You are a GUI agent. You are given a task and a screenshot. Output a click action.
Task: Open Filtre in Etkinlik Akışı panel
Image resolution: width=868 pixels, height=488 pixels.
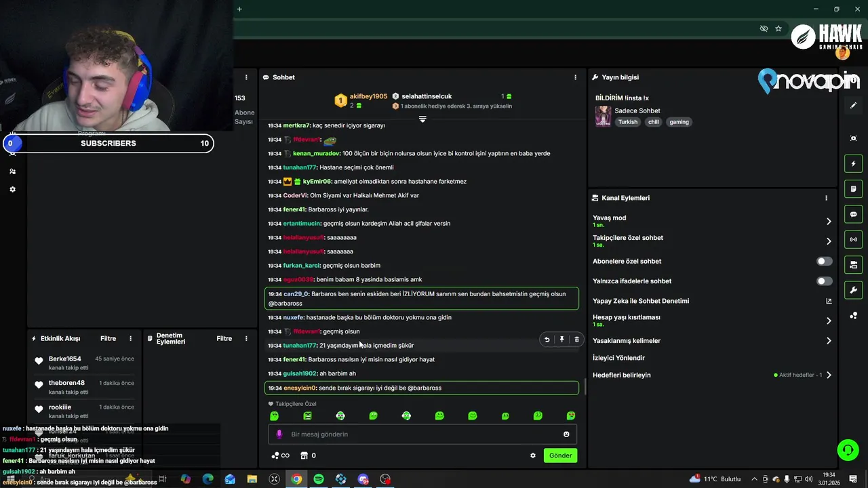click(x=108, y=339)
